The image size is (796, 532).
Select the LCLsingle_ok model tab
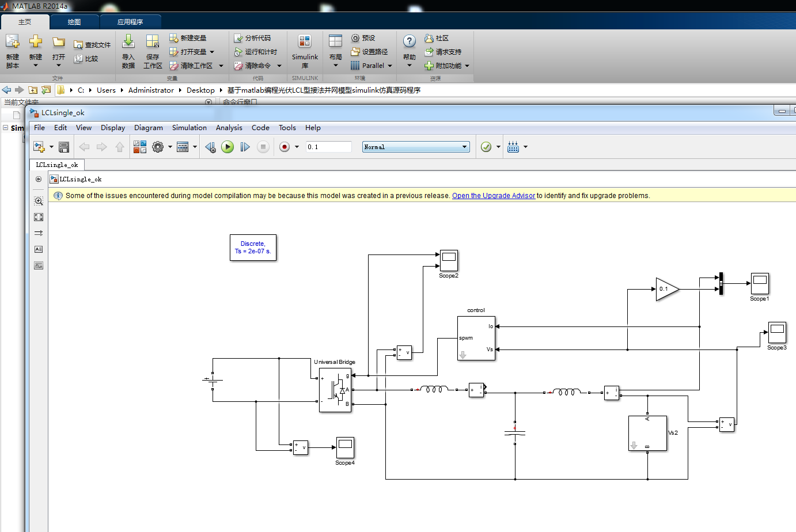point(56,165)
